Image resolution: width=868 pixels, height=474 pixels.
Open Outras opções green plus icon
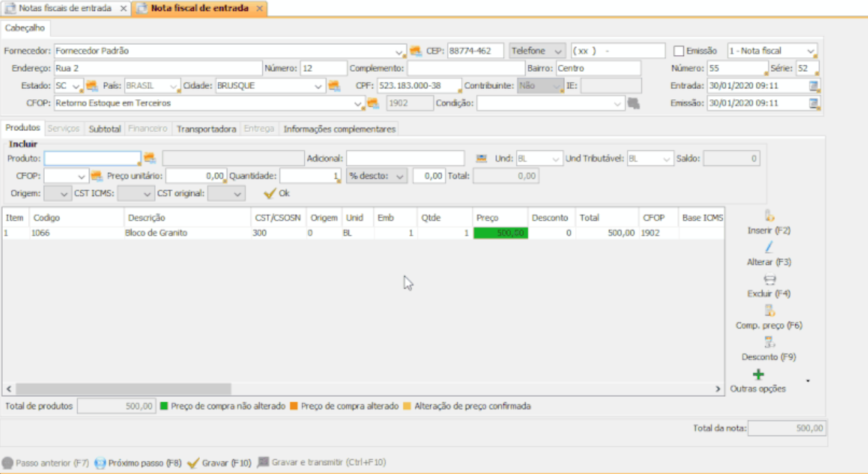[758, 375]
